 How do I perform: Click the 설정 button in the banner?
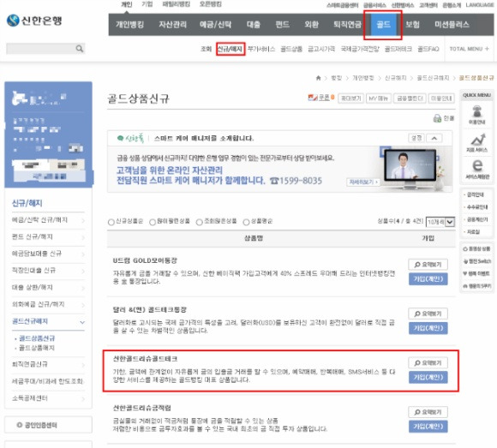[x=416, y=138]
